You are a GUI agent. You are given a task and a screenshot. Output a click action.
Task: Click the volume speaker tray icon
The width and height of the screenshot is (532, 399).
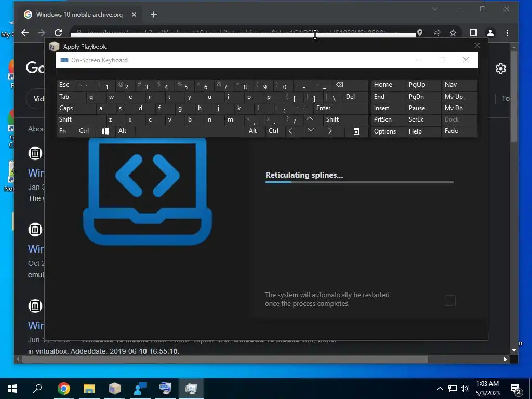click(x=464, y=389)
